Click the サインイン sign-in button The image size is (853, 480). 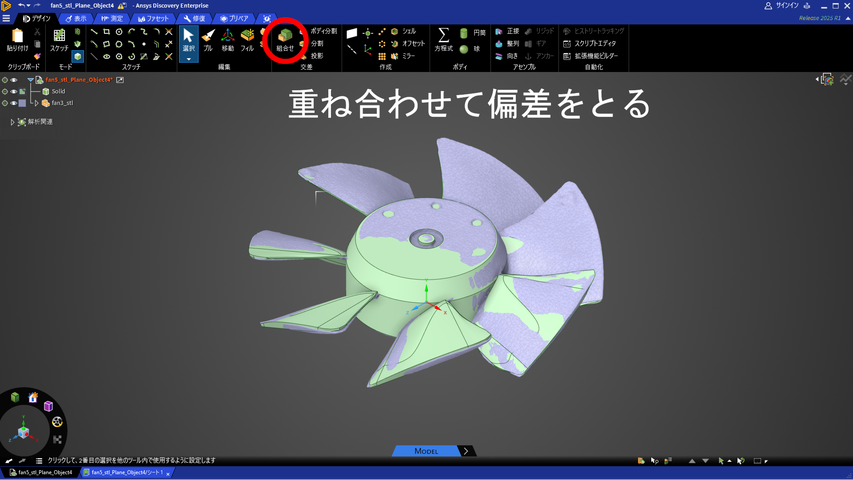pos(782,5)
